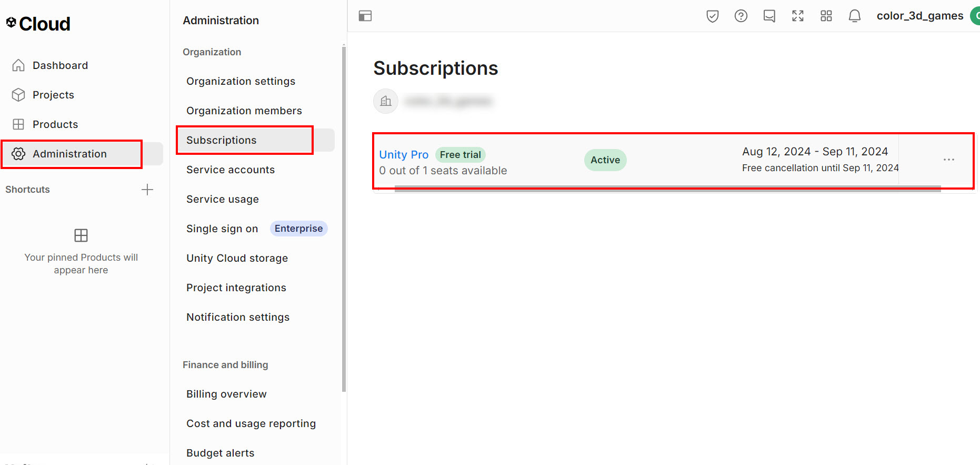Open Organization members

[244, 111]
